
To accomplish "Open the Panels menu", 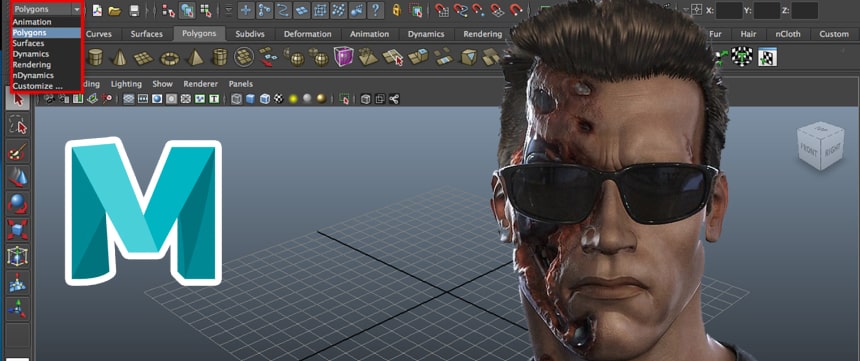I will click(241, 84).
